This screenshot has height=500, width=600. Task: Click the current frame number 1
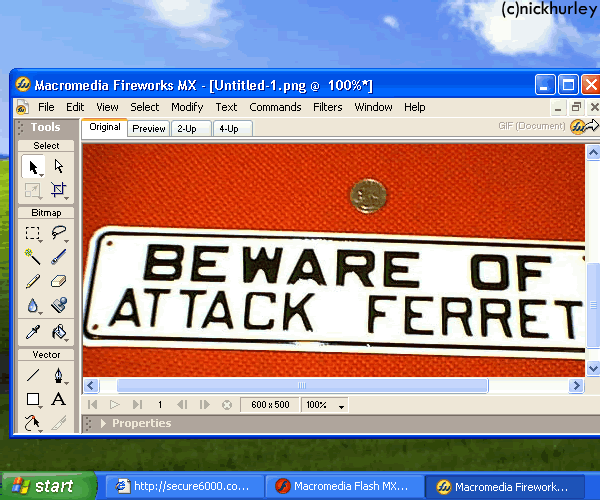(x=160, y=405)
